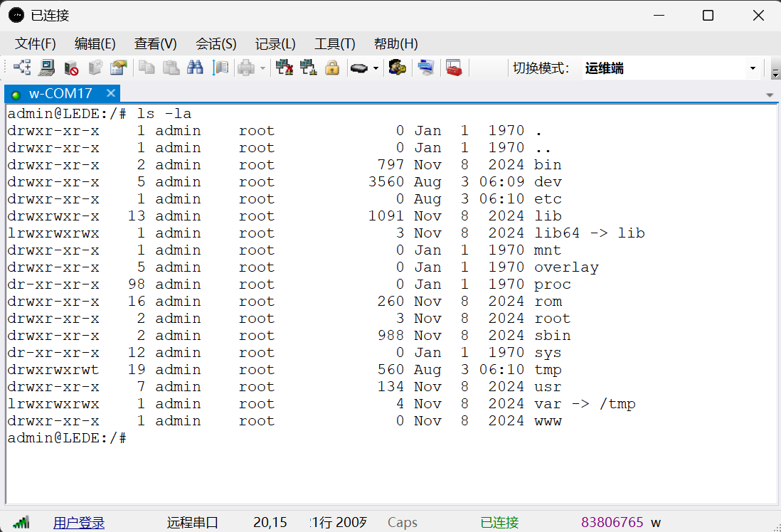The image size is (781, 532).
Task: Click the red toolbox icon
Action: (453, 68)
